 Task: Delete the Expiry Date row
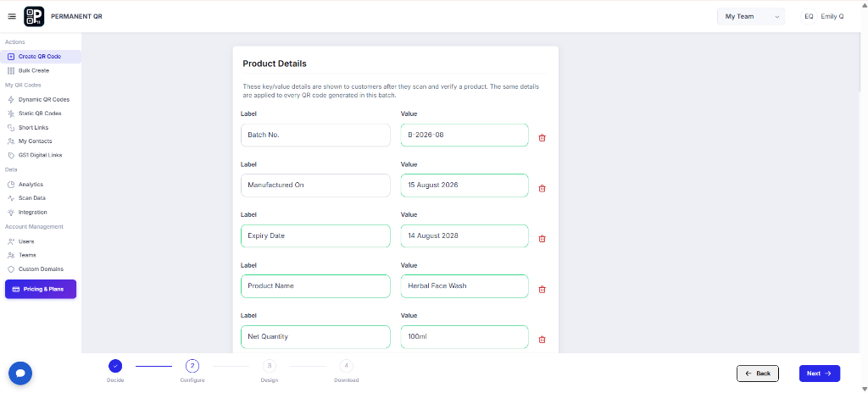542,239
